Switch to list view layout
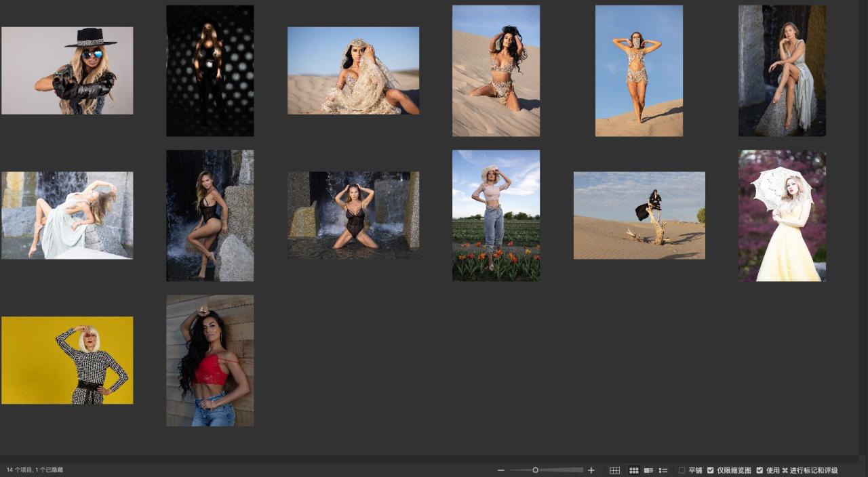 click(x=663, y=470)
